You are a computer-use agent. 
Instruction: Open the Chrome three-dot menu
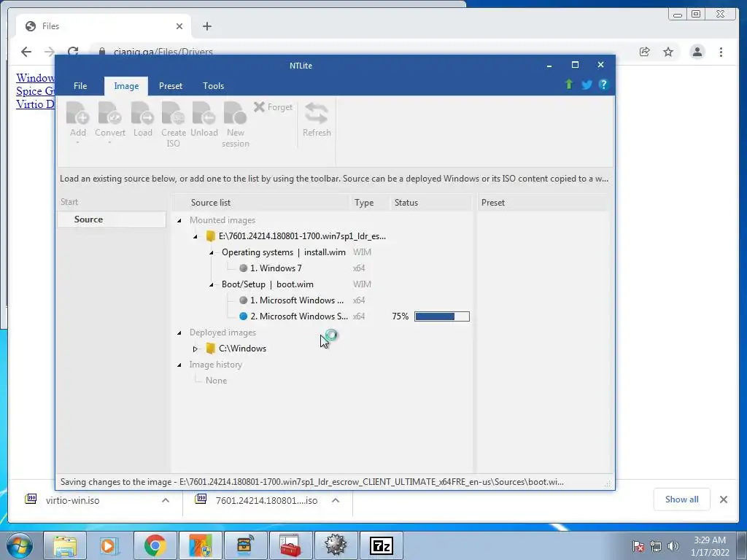click(x=721, y=52)
